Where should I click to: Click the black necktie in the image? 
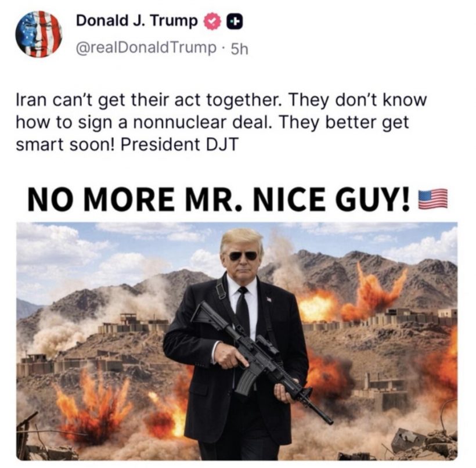(242, 312)
